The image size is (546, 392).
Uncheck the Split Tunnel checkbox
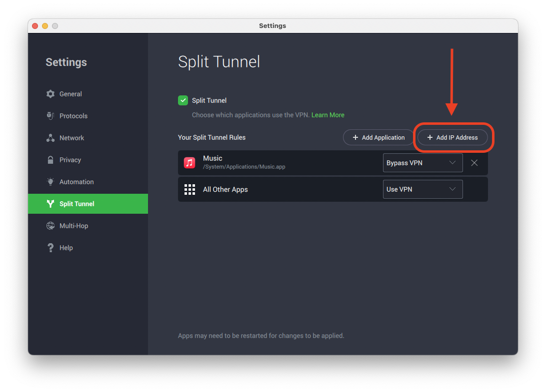click(x=183, y=100)
